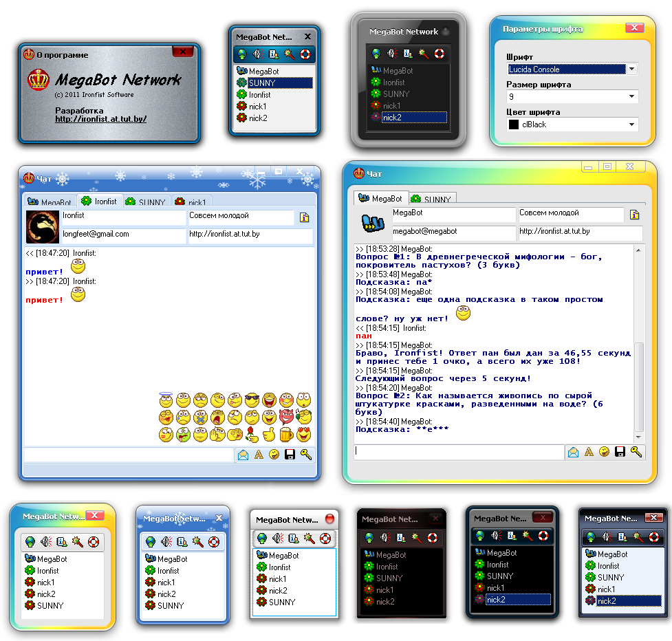Screen dimensions: 672x641
Task: Click the globe icon in bottom-right navy contact list
Action: (x=591, y=537)
